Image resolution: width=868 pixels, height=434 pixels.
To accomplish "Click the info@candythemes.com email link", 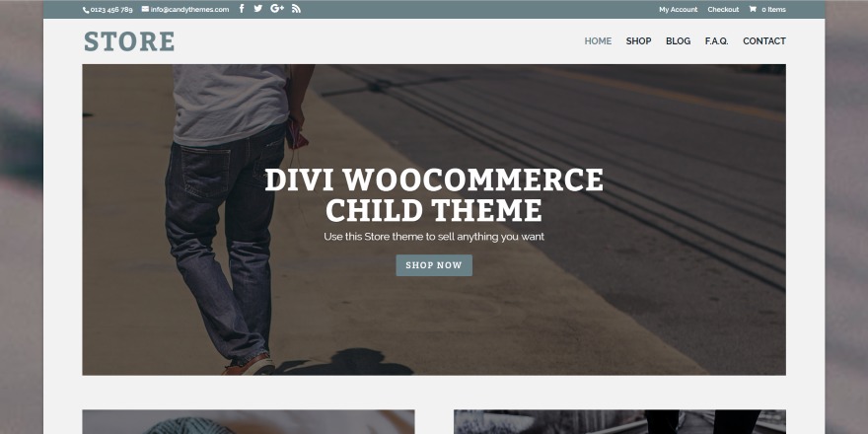I will (189, 10).
